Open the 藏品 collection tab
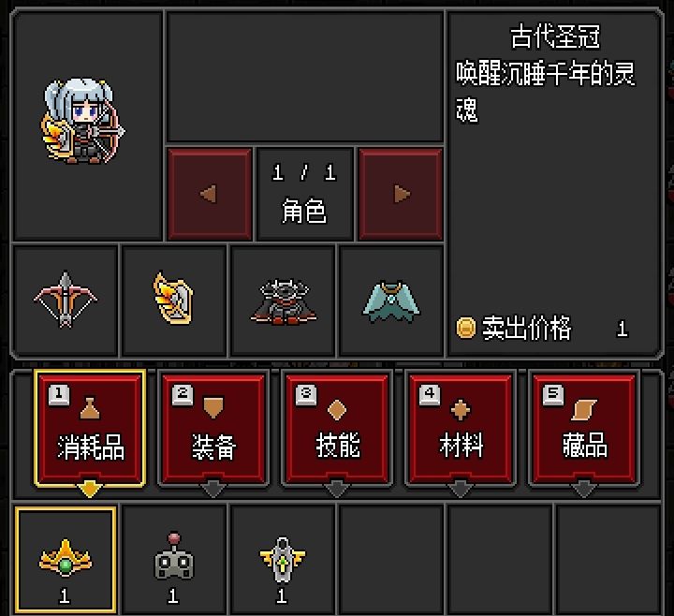This screenshot has width=674, height=616. (x=584, y=429)
